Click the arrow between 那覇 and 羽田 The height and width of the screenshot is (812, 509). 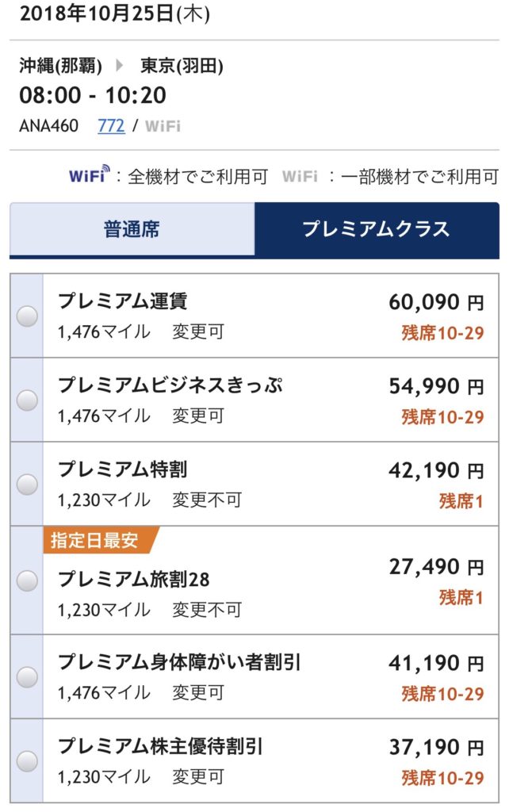pyautogui.click(x=120, y=65)
